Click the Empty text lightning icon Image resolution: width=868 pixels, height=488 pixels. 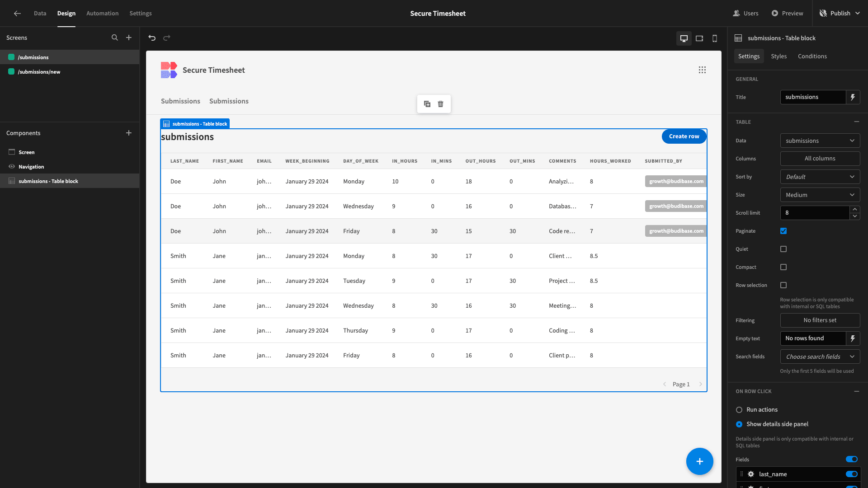click(x=853, y=338)
